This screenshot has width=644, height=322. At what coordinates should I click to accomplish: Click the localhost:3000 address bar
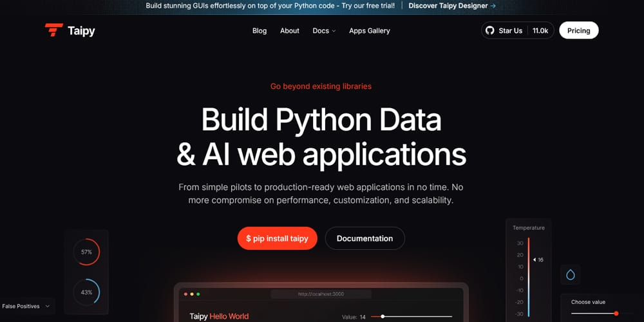point(321,294)
